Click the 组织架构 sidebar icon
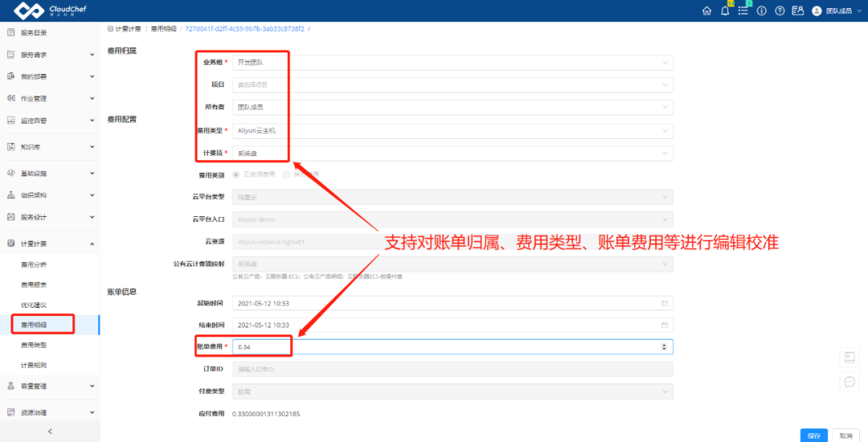 [10, 194]
